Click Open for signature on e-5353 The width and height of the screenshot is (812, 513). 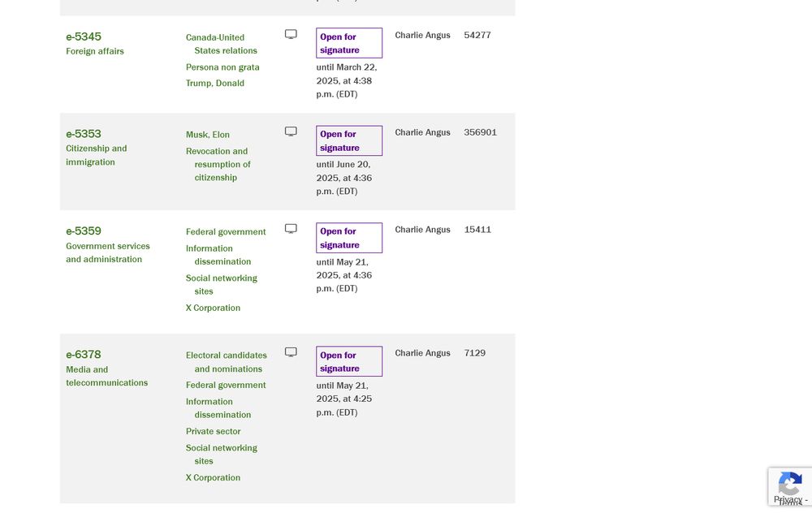349,140
